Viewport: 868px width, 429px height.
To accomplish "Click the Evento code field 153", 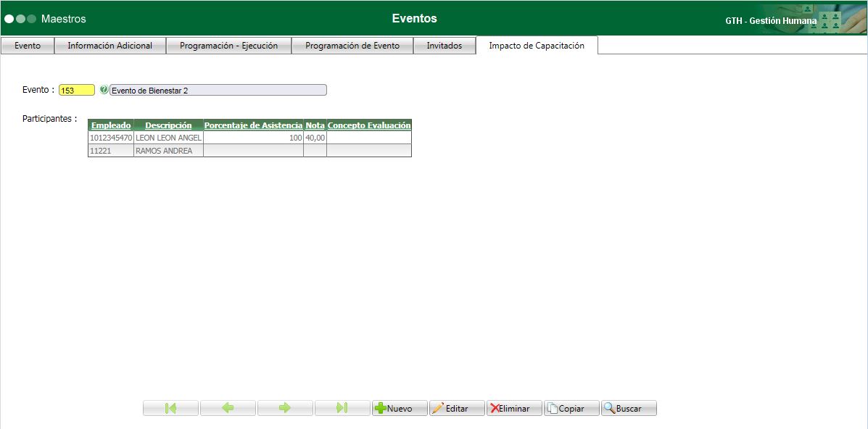I will 77,91.
